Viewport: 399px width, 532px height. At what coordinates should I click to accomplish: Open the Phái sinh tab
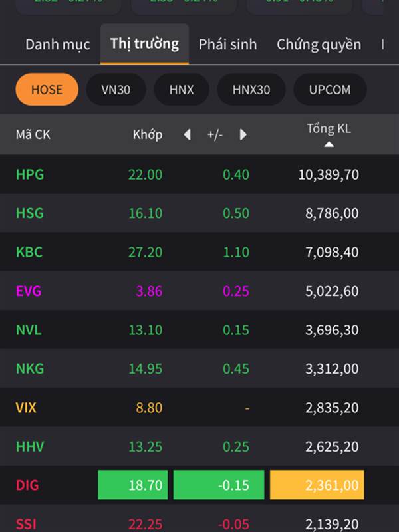[227, 45]
